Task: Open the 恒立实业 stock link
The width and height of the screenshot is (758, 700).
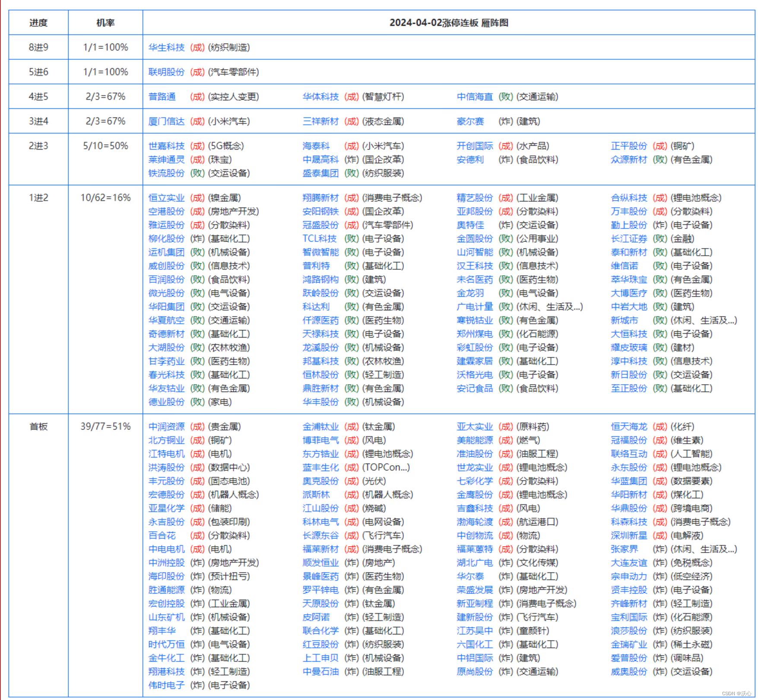Action: (x=166, y=198)
